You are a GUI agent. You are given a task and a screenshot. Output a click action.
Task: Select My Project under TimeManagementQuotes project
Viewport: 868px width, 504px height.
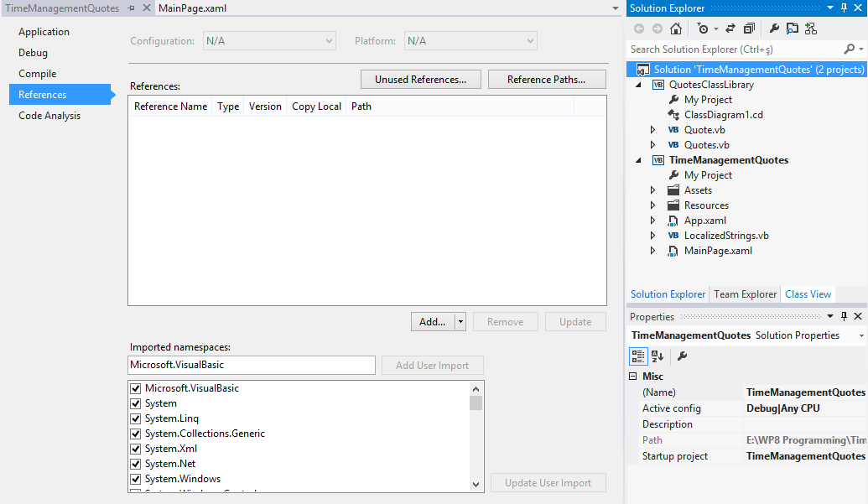click(x=708, y=174)
